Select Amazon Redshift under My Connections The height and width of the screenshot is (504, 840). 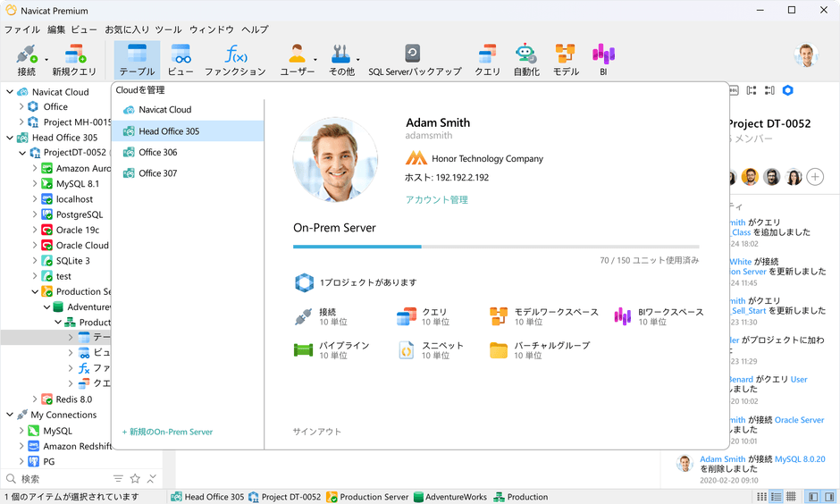point(77,446)
